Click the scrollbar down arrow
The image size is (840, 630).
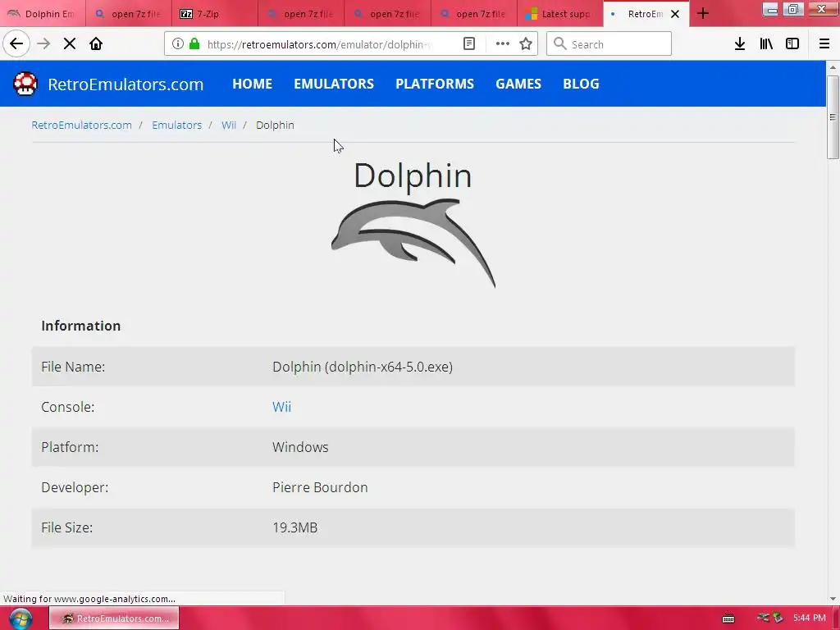tap(833, 599)
